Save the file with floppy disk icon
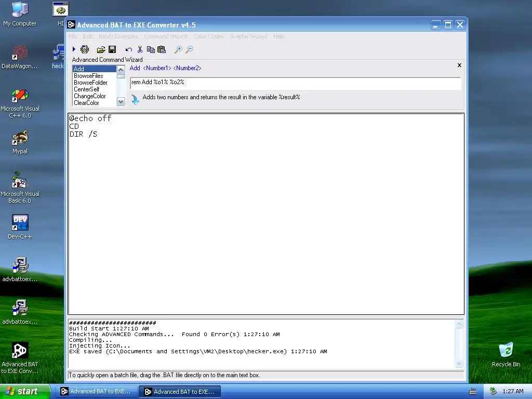Viewport: 532px width, 399px height. pos(112,49)
